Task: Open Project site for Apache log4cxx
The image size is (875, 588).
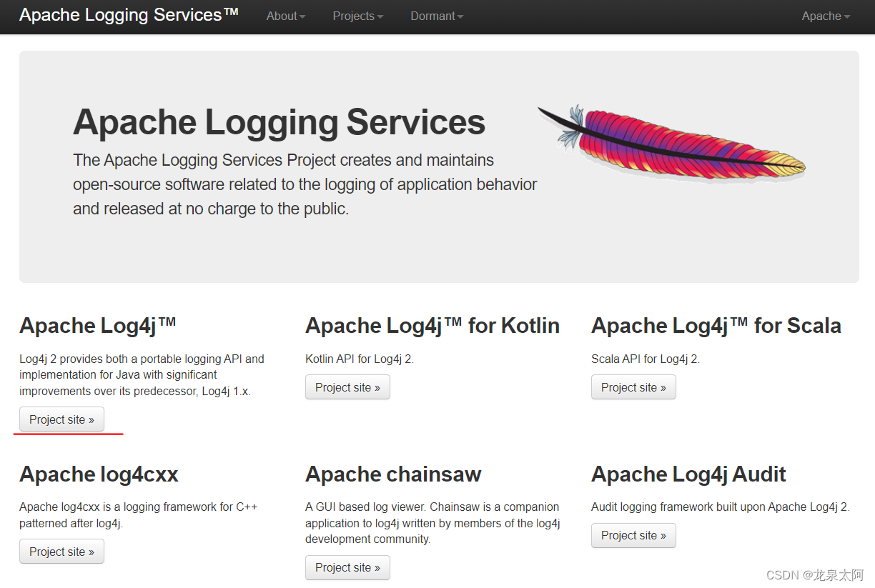Action: click(61, 552)
